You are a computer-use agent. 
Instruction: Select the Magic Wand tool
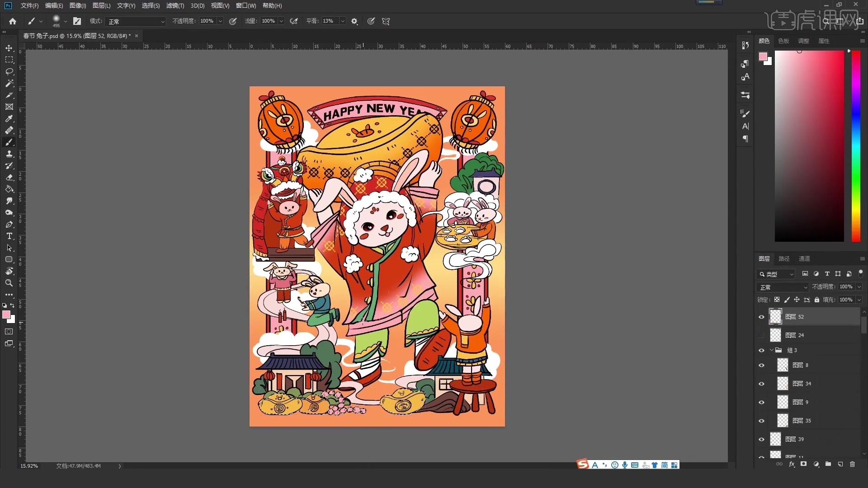click(x=9, y=83)
